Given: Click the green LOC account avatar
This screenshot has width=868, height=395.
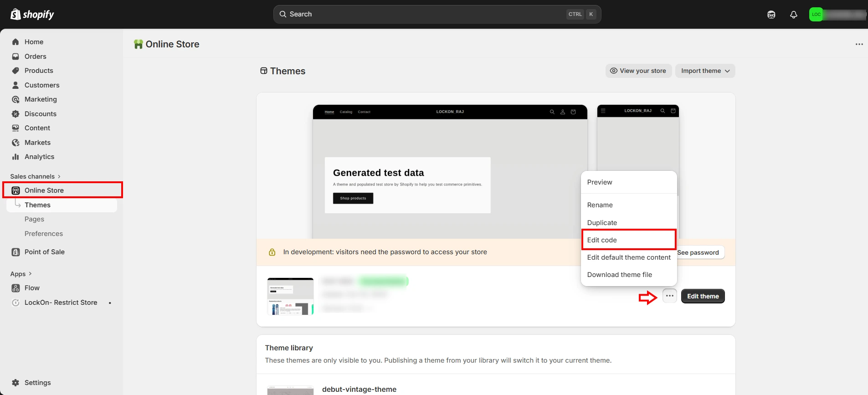Looking at the screenshot, I should 816,15.
